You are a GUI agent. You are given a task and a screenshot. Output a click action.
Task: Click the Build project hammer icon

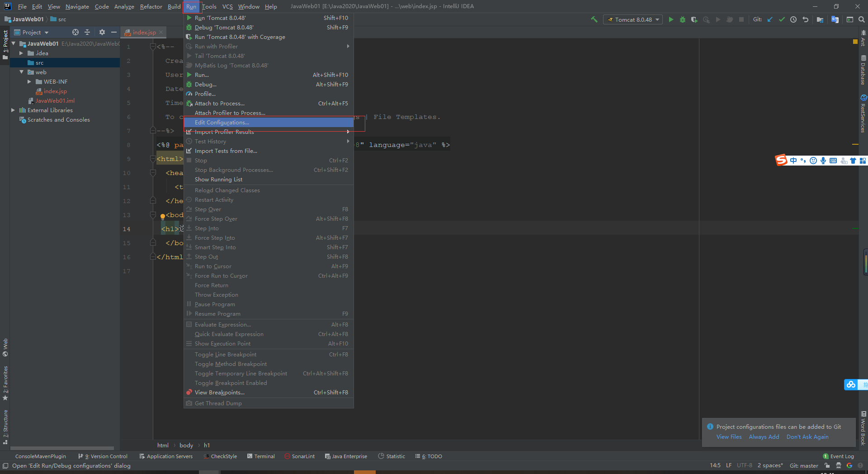coord(594,19)
